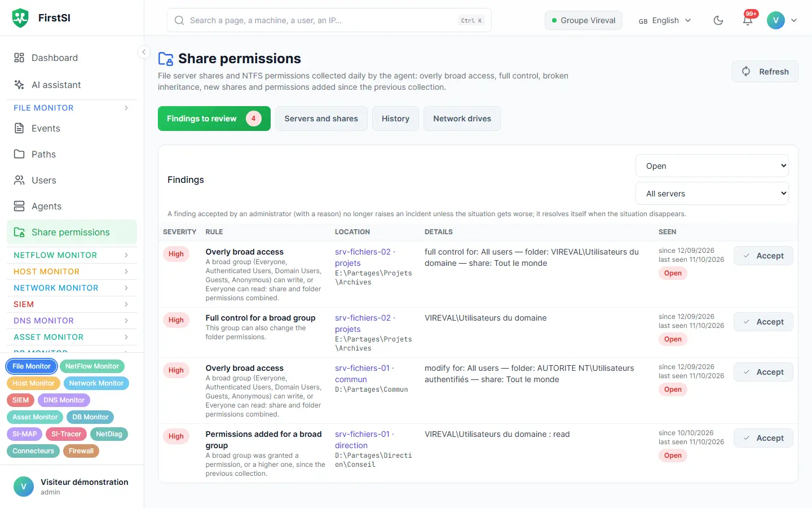Select the SI-MAP pill
This screenshot has height=508, width=812.
point(24,434)
